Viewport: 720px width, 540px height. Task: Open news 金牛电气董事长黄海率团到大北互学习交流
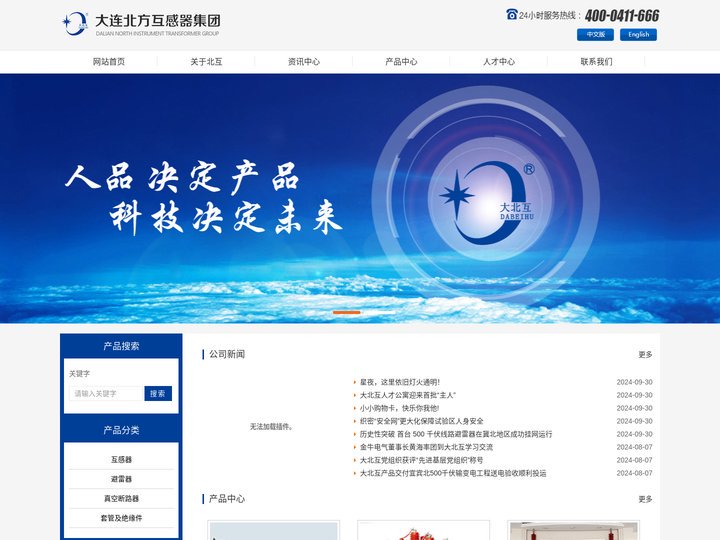[x=426, y=447]
